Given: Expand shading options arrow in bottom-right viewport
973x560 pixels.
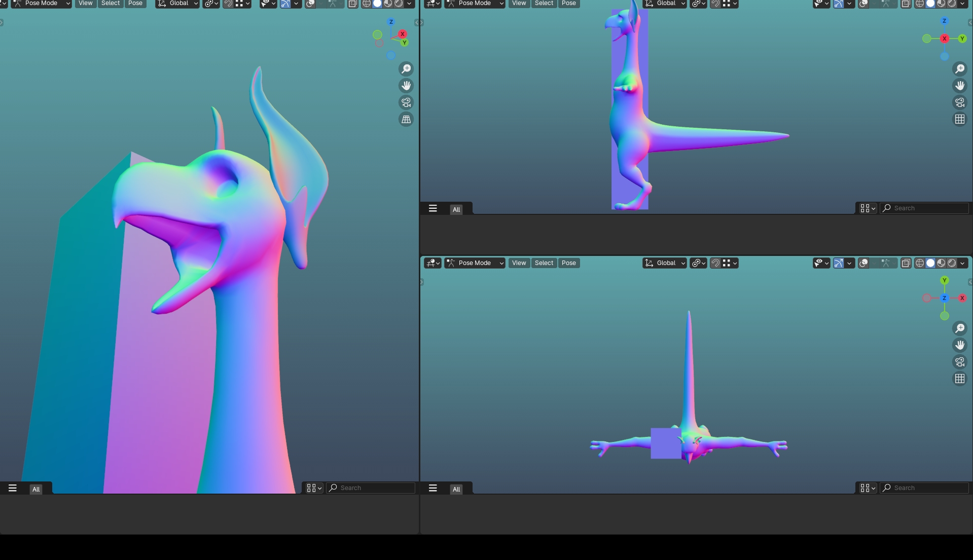Looking at the screenshot, I should [962, 263].
